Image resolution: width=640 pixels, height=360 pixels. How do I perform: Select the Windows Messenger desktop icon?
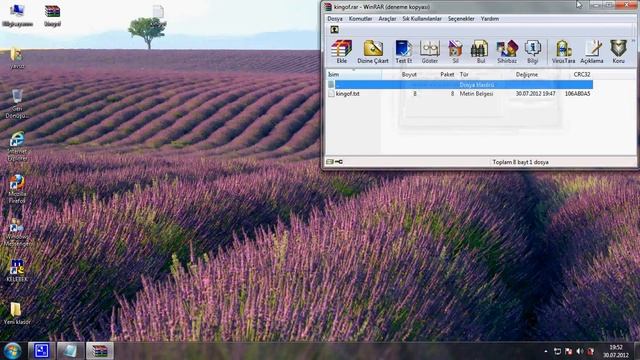pyautogui.click(x=17, y=232)
